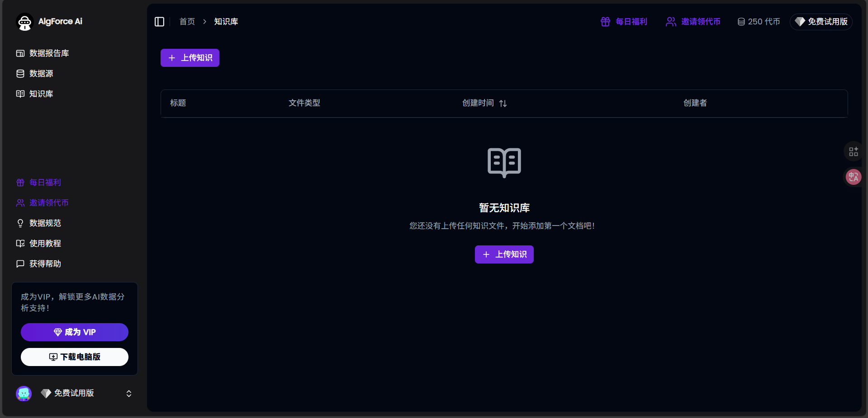Select 数据源 in the sidebar
The height and width of the screenshot is (418, 868).
click(35, 74)
